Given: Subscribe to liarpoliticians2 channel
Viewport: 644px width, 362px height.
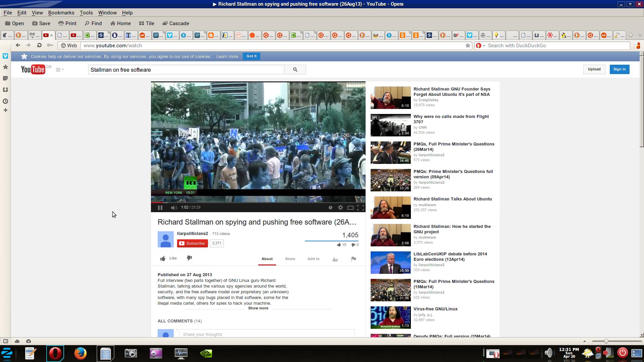Looking at the screenshot, I should [x=192, y=243].
